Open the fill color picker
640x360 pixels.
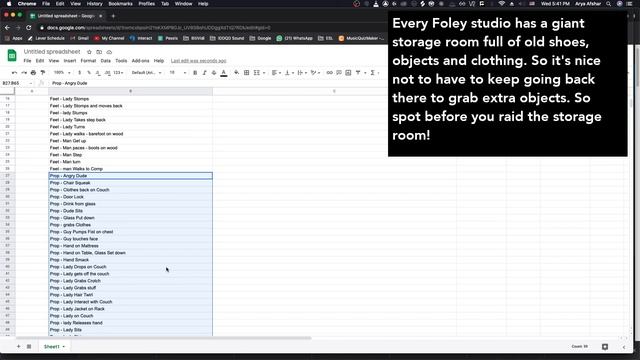coord(236,73)
